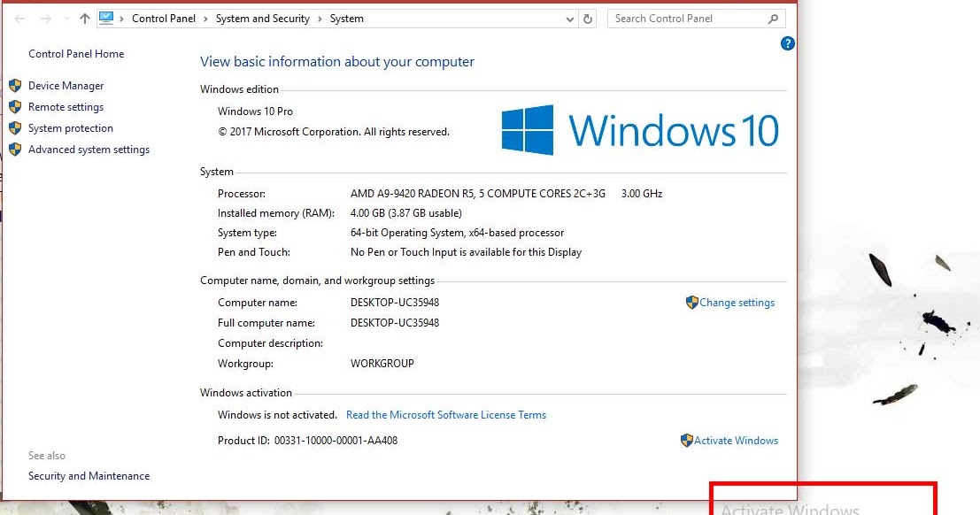
Task: Open Advanced system settings
Action: tap(89, 150)
